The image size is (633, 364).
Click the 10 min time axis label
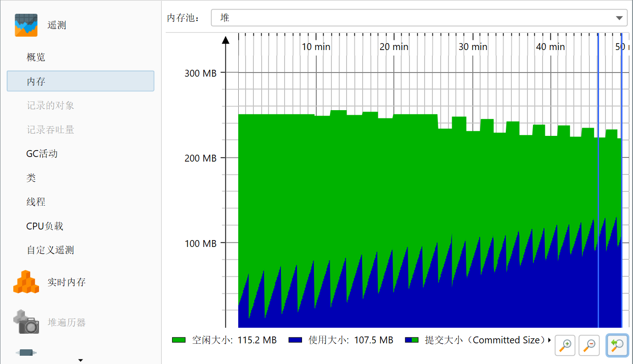point(316,46)
